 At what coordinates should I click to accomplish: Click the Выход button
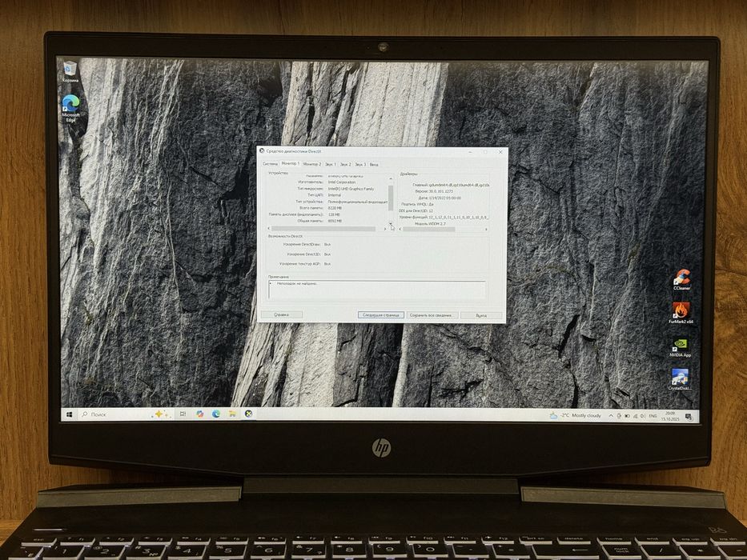[x=481, y=315]
